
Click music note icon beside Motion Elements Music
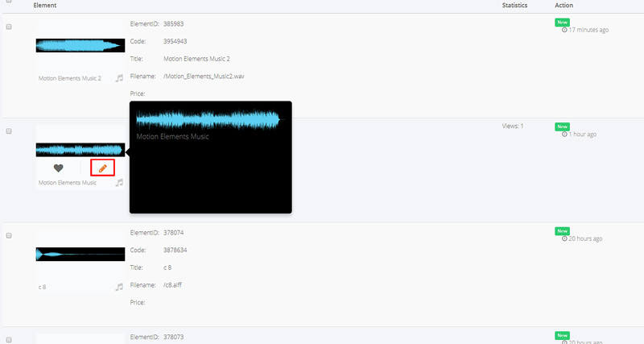point(119,183)
